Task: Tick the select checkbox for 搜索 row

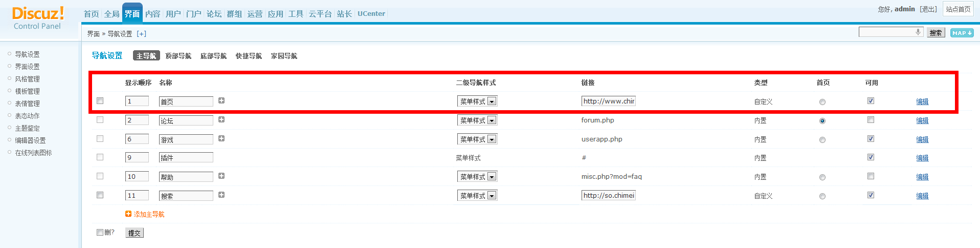Action: [x=100, y=195]
